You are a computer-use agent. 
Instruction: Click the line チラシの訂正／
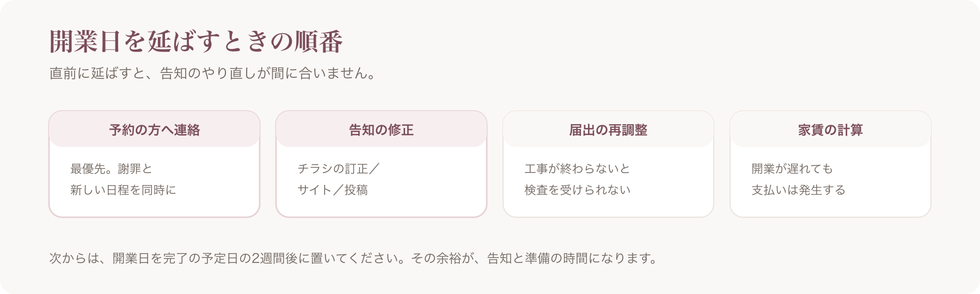339,169
